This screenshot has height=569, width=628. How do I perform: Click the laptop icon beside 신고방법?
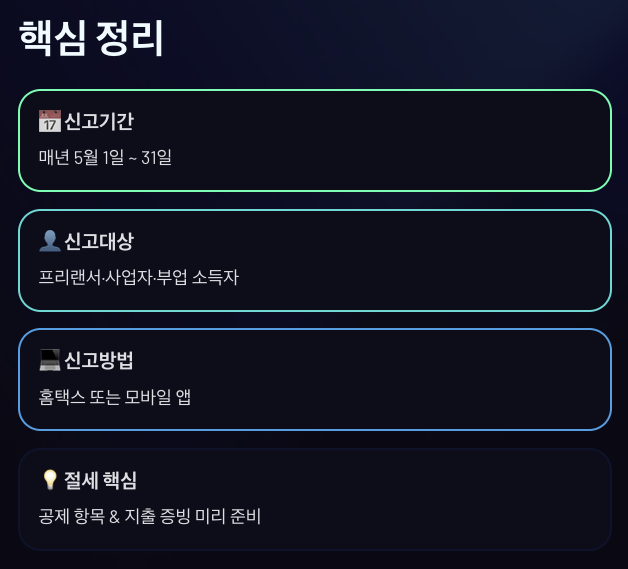[x=50, y=360]
